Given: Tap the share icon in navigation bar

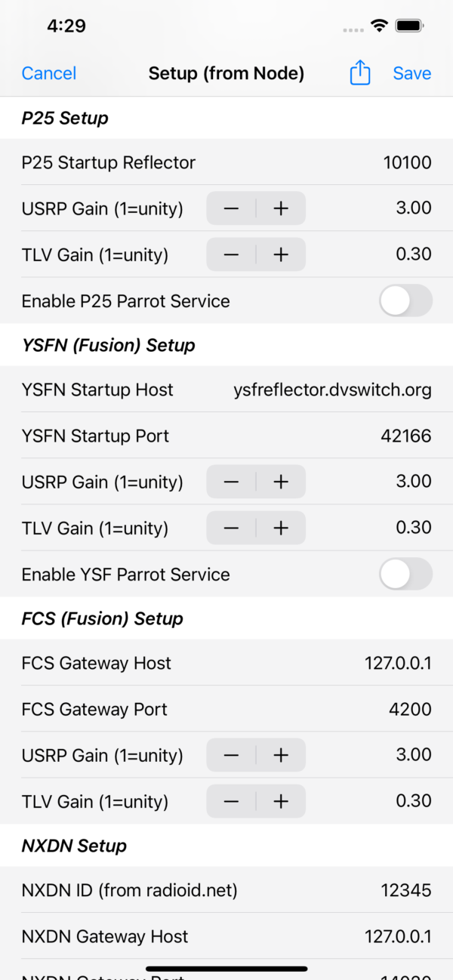Looking at the screenshot, I should 360,73.
